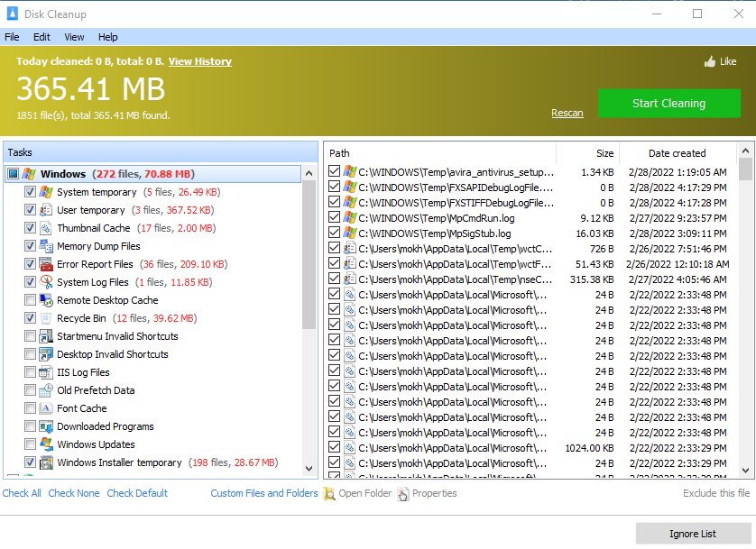Click the Windows group flag icon
Viewport: 756px width, 549px height.
(x=30, y=174)
